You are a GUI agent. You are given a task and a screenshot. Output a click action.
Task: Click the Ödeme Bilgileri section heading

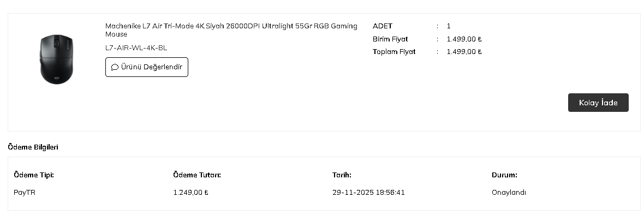tap(33, 147)
